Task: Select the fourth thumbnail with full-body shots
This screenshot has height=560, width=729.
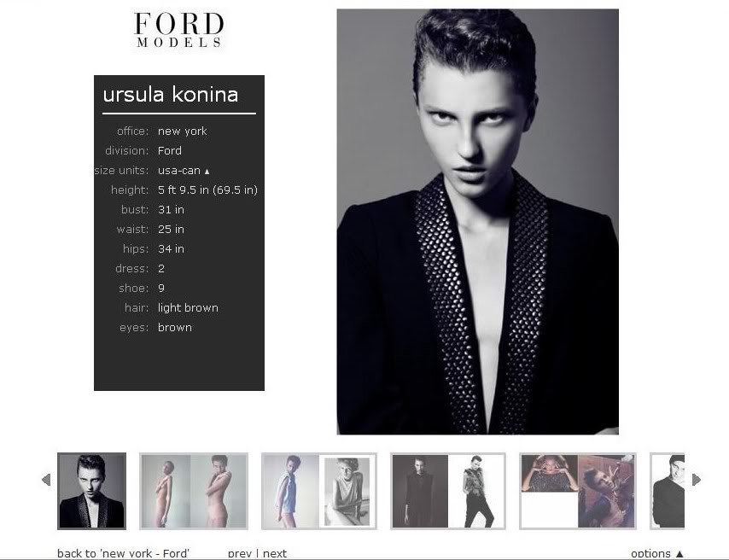Action: 447,491
